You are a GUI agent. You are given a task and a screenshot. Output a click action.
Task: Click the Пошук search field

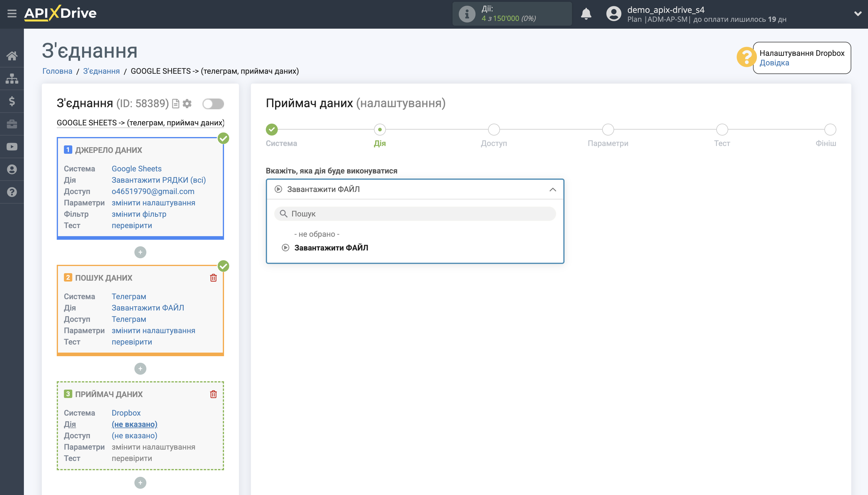click(x=415, y=214)
